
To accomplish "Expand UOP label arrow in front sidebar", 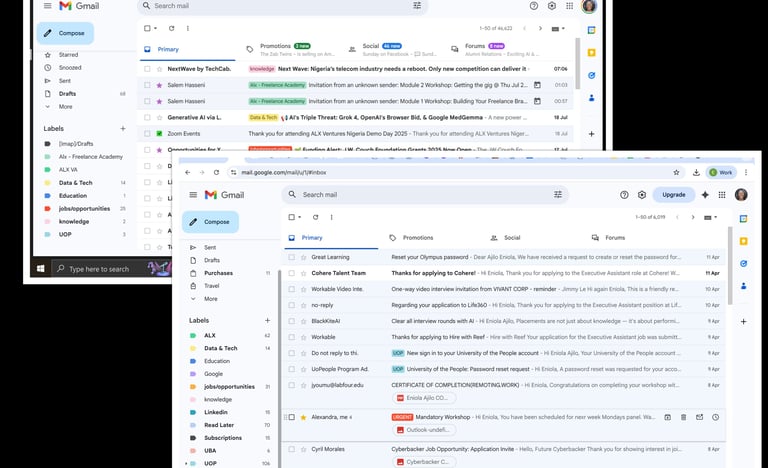I will (186, 463).
